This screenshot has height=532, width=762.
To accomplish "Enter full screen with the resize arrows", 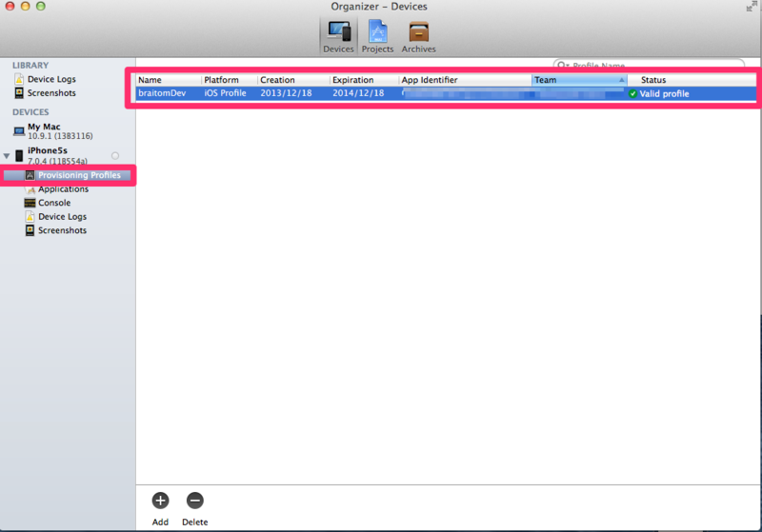I will point(752,6).
